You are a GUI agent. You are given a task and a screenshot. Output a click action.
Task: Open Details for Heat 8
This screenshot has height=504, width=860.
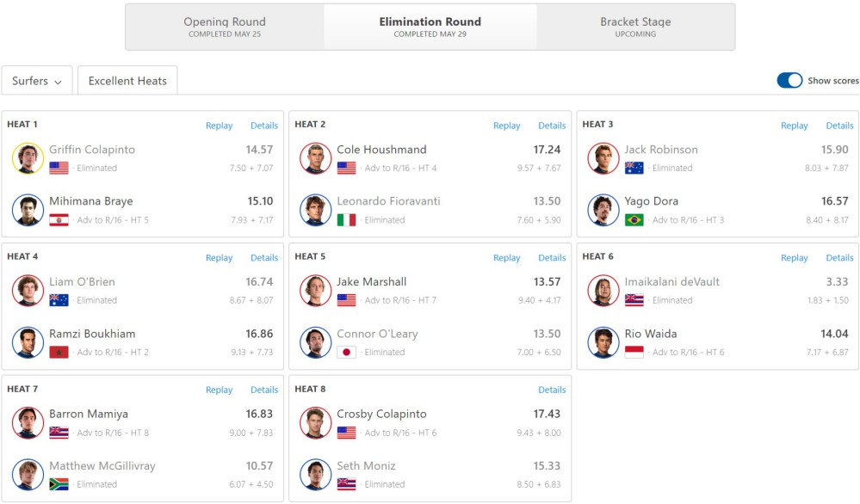(552, 390)
